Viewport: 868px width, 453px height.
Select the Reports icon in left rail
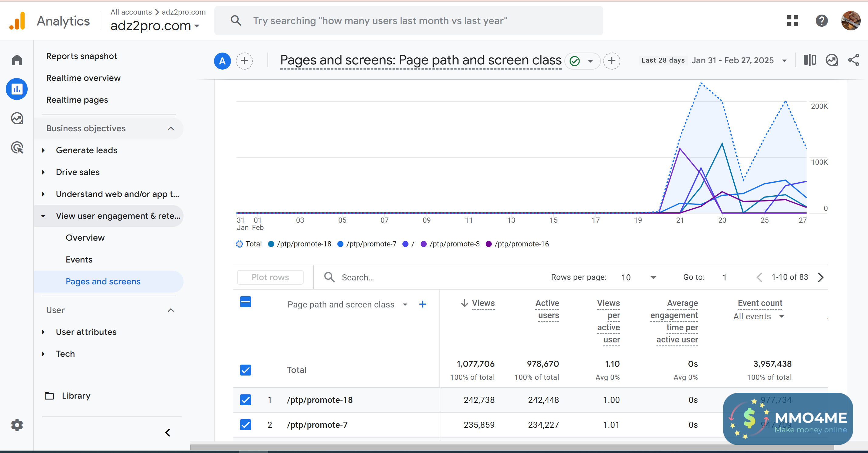coord(17,89)
